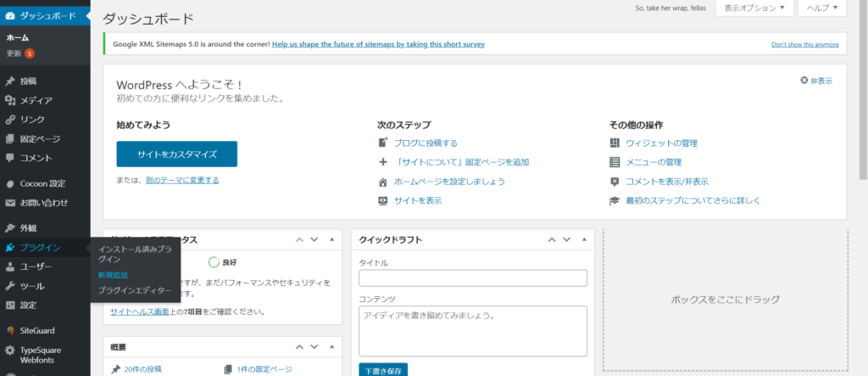
Task: Move サイトヘルス box down with arrow
Action: point(314,240)
